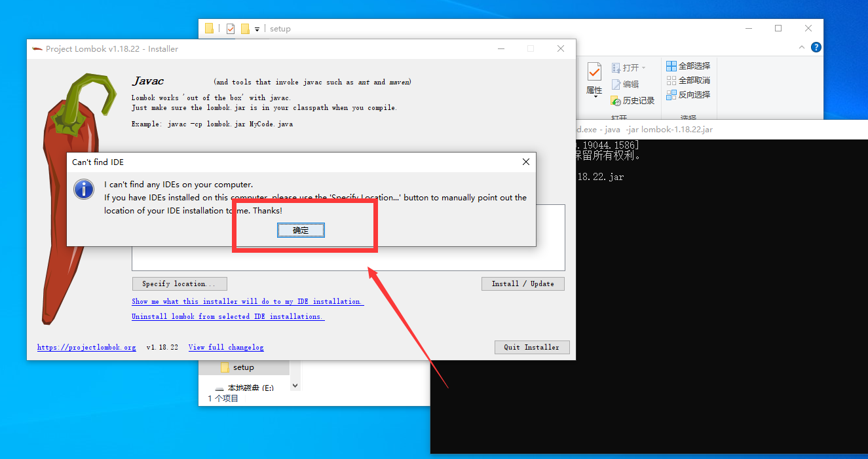
Task: Click the quick access properties checkmark icon
Action: tap(230, 29)
